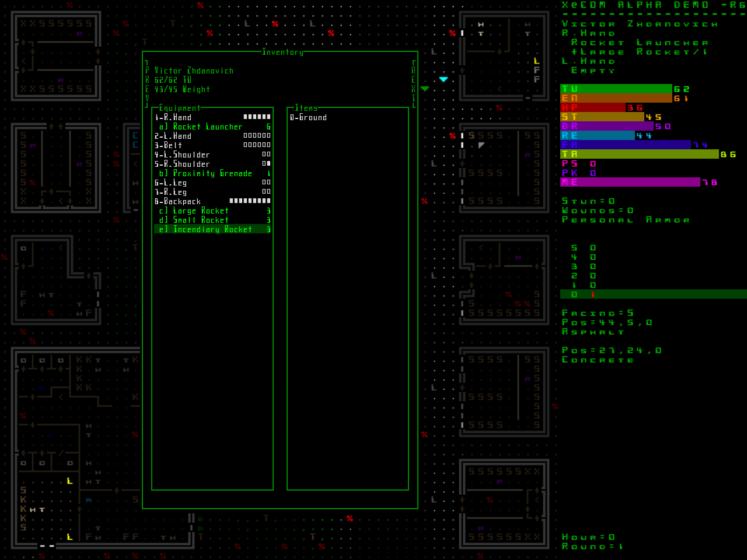
Task: Go to previous soldier with PREV
Action: click(147, 84)
